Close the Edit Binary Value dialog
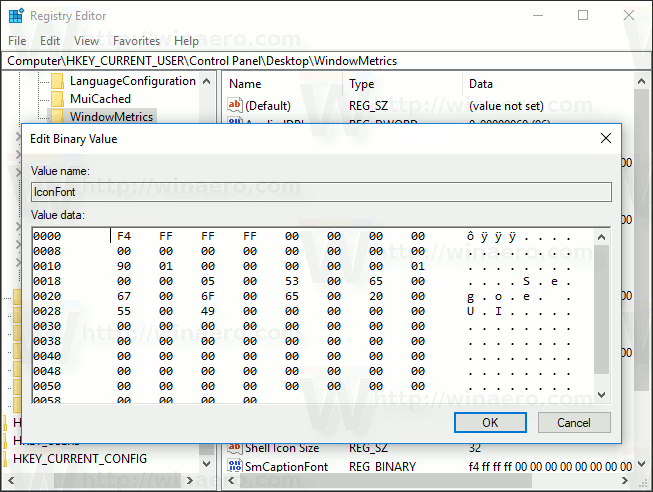The height and width of the screenshot is (492, 653). tap(605, 138)
